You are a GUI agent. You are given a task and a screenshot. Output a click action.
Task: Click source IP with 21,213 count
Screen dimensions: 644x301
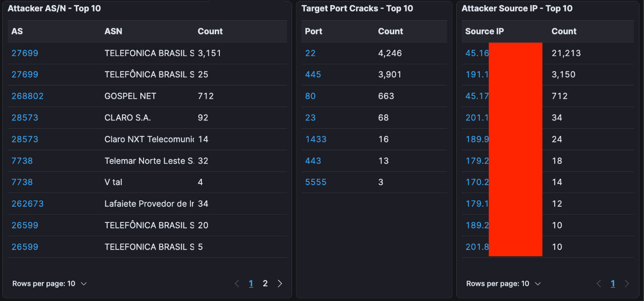tap(477, 53)
